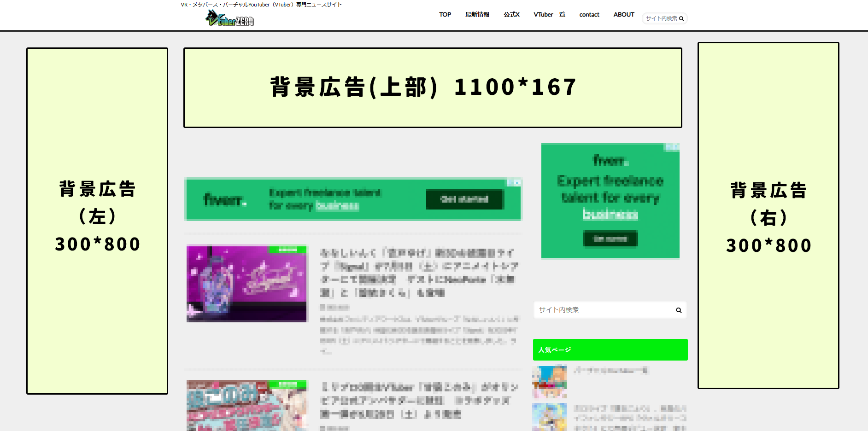Click the AdChoices icon on sidebar fiverr ad
The width and height of the screenshot is (868, 431).
point(668,147)
